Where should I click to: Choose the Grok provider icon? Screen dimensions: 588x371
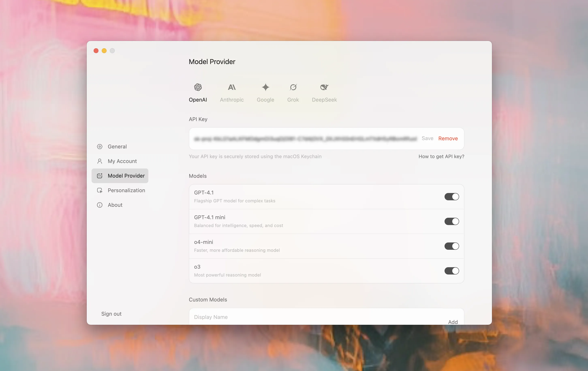point(293,88)
